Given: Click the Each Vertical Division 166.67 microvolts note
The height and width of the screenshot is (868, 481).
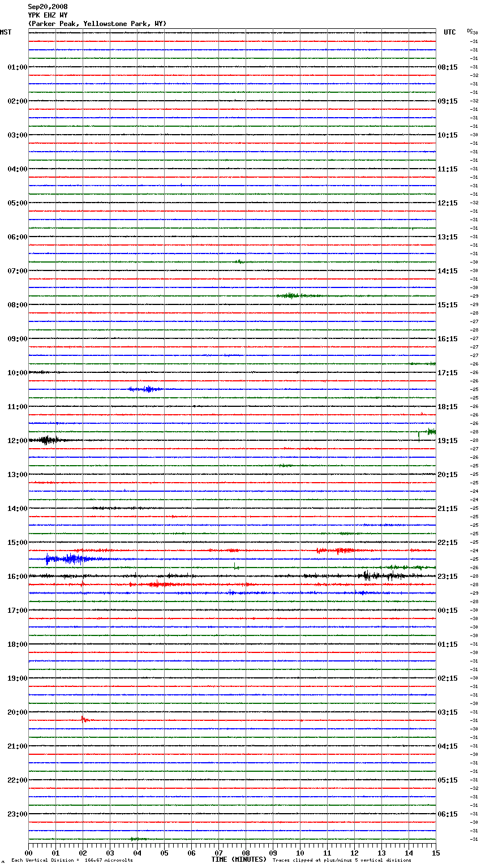Looking at the screenshot, I should (x=72, y=861).
